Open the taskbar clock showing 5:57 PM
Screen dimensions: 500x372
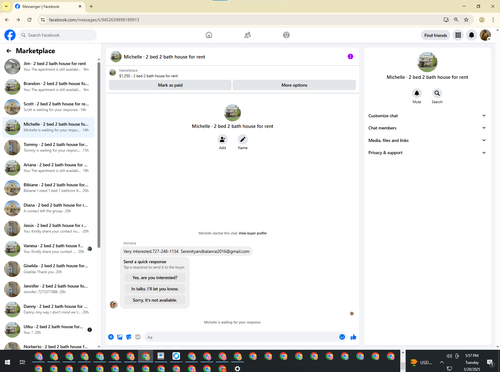click(x=472, y=362)
